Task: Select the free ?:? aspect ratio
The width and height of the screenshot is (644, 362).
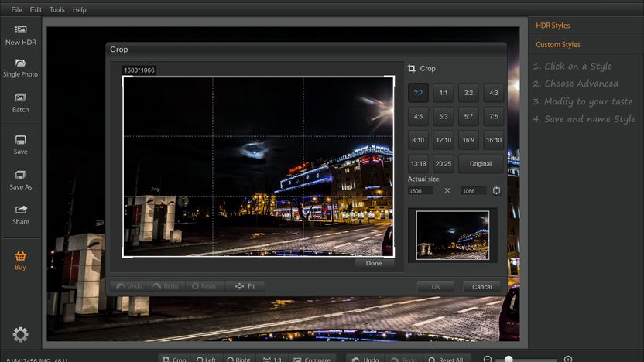Action: [x=418, y=93]
